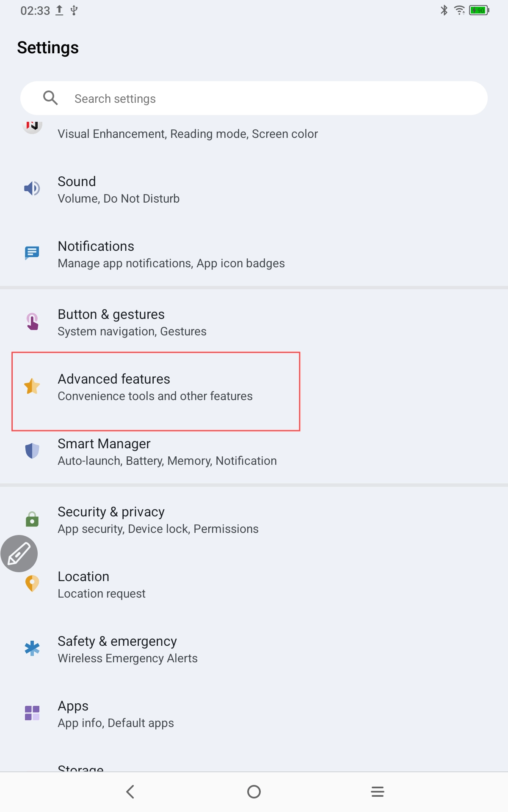Tap the floating pencil edit button
This screenshot has width=508, height=812.
[x=19, y=554]
